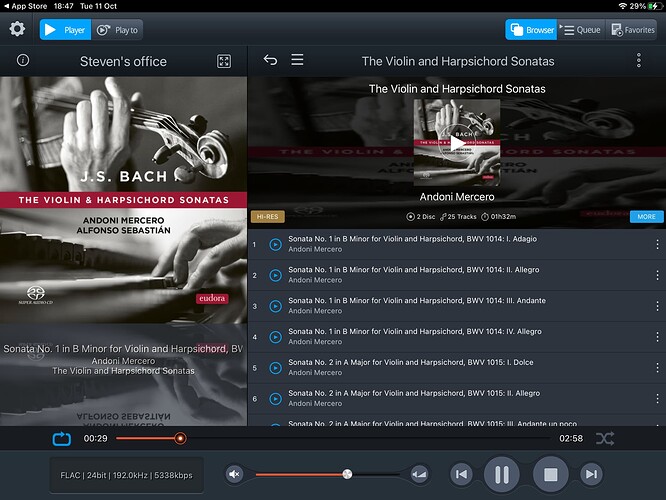
Task: Play track 1 BWV 1014 Adagio
Action: pyautogui.click(x=275, y=244)
